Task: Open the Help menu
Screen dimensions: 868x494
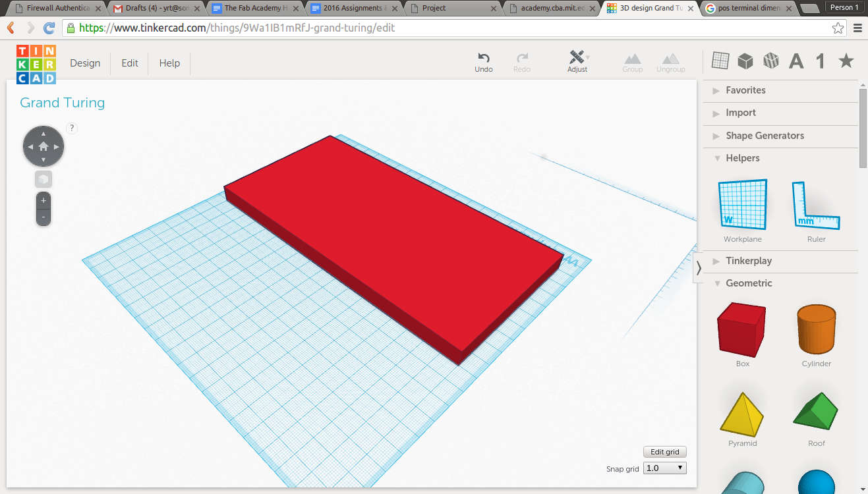Action: pos(169,63)
